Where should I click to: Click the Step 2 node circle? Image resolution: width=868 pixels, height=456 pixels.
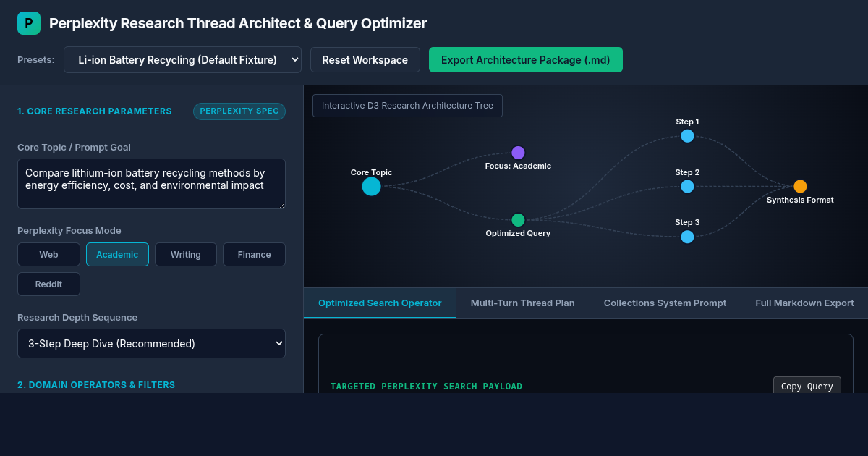point(687,187)
